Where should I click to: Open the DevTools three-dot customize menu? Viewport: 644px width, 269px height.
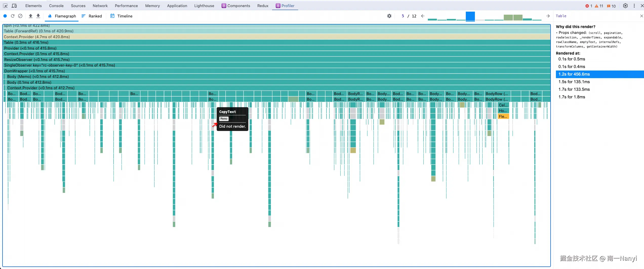pyautogui.click(x=634, y=6)
